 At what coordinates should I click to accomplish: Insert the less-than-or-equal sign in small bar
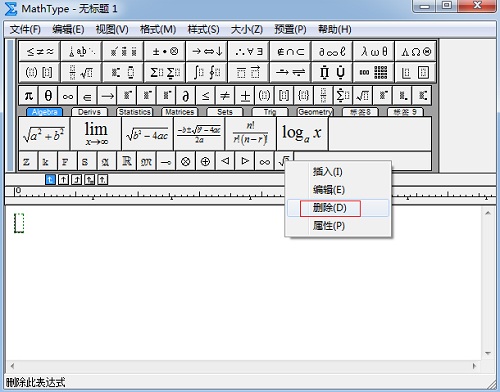[206, 96]
